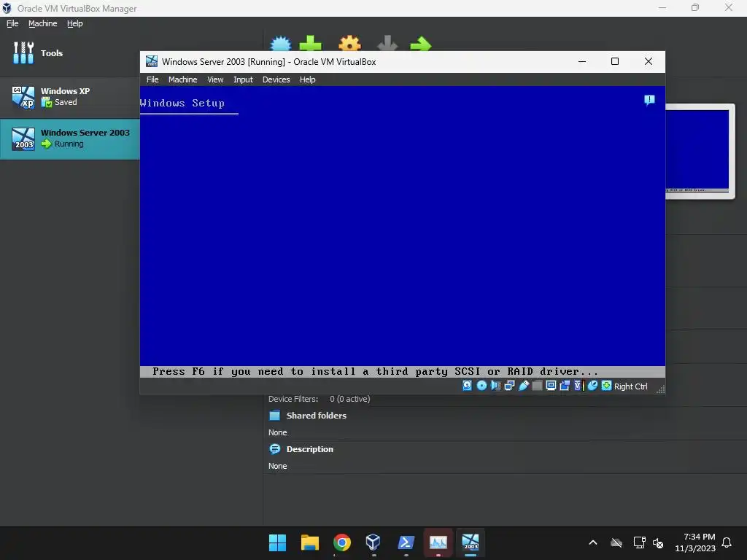The height and width of the screenshot is (560, 747).
Task: Select the Windows Server 2003 running machine
Action: click(x=69, y=139)
